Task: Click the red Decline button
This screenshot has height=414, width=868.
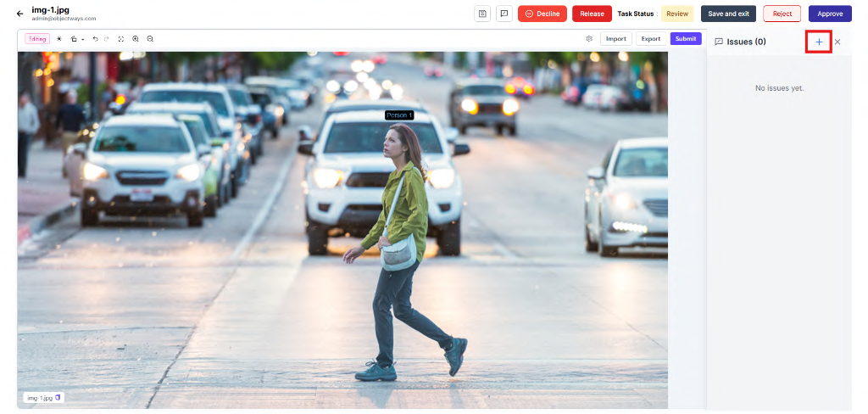Action: coord(542,14)
